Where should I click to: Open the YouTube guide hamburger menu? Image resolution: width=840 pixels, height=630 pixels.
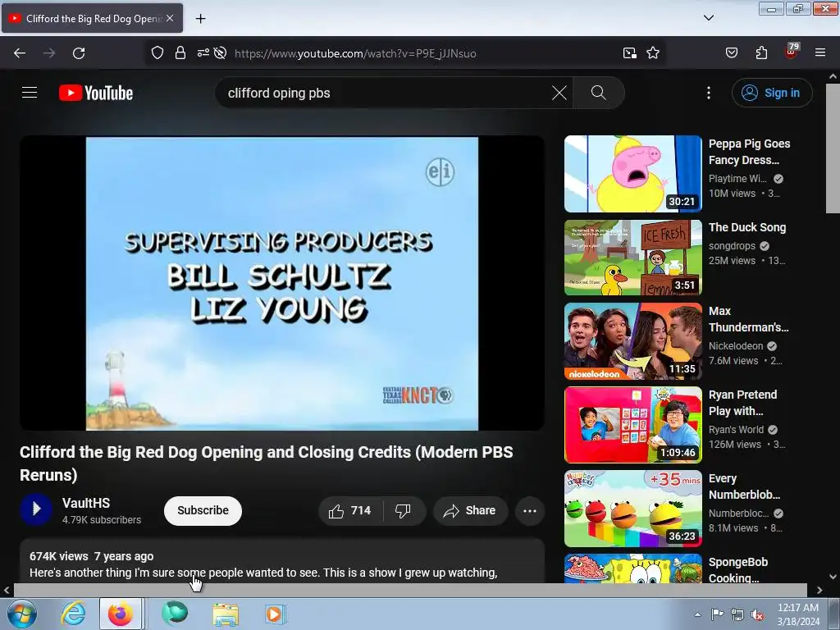click(30, 93)
